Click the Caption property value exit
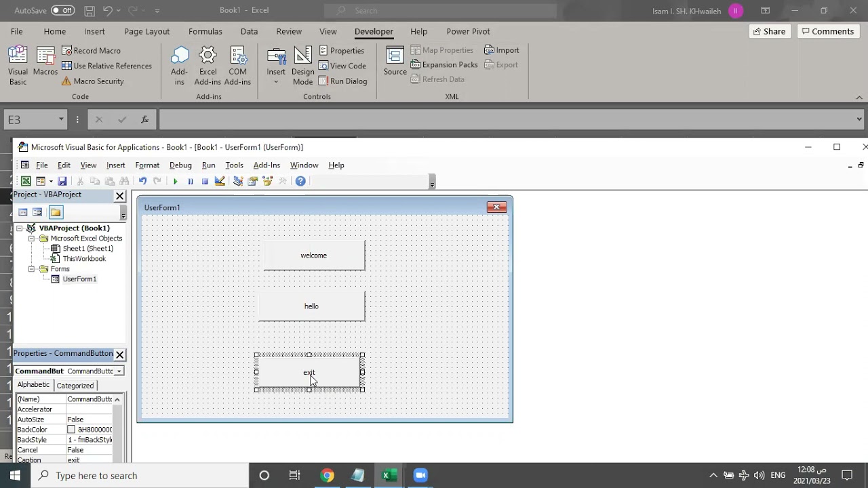This screenshot has width=868, height=488. (91, 460)
